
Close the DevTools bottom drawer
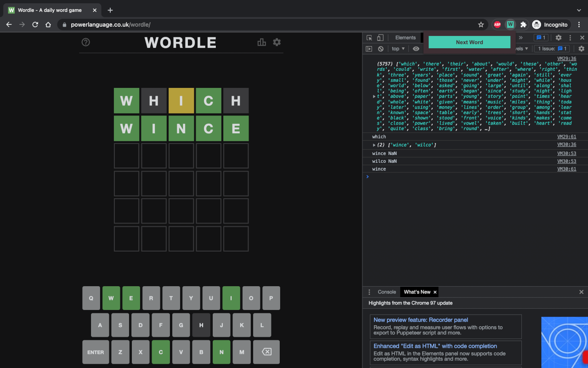(x=581, y=292)
